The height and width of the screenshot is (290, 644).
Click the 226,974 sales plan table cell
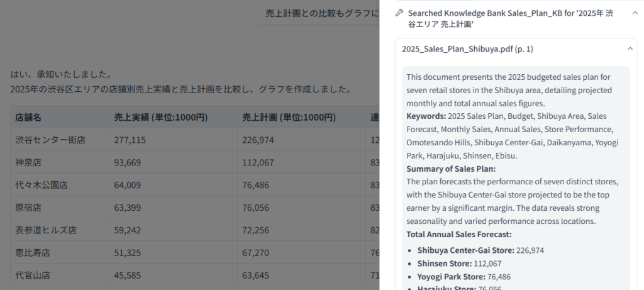(x=258, y=140)
